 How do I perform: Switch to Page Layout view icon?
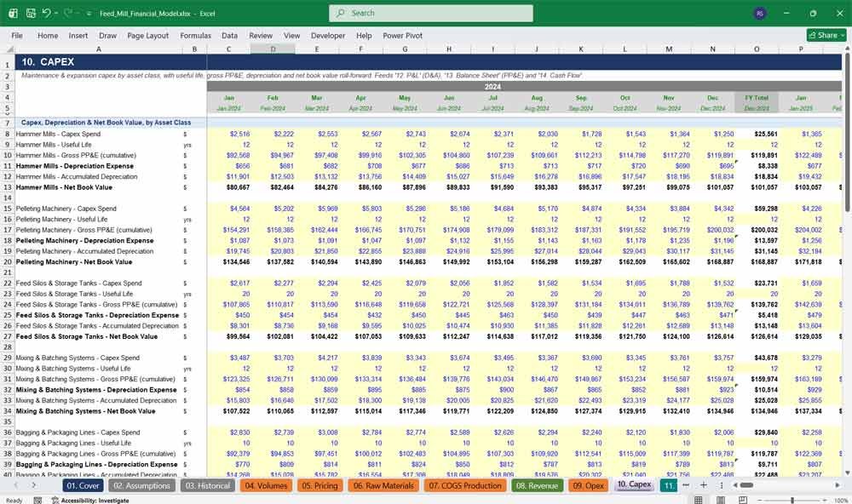(721, 500)
